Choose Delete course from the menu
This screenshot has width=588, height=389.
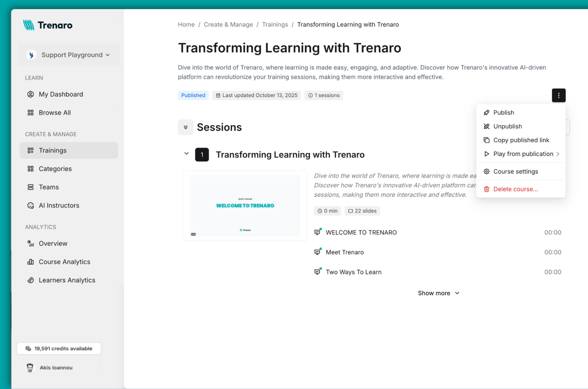[x=516, y=189]
